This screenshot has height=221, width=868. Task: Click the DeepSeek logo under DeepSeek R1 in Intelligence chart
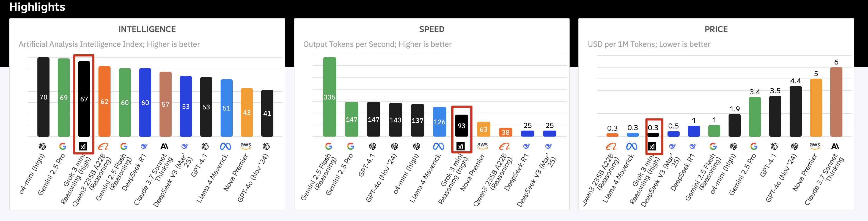144,146
